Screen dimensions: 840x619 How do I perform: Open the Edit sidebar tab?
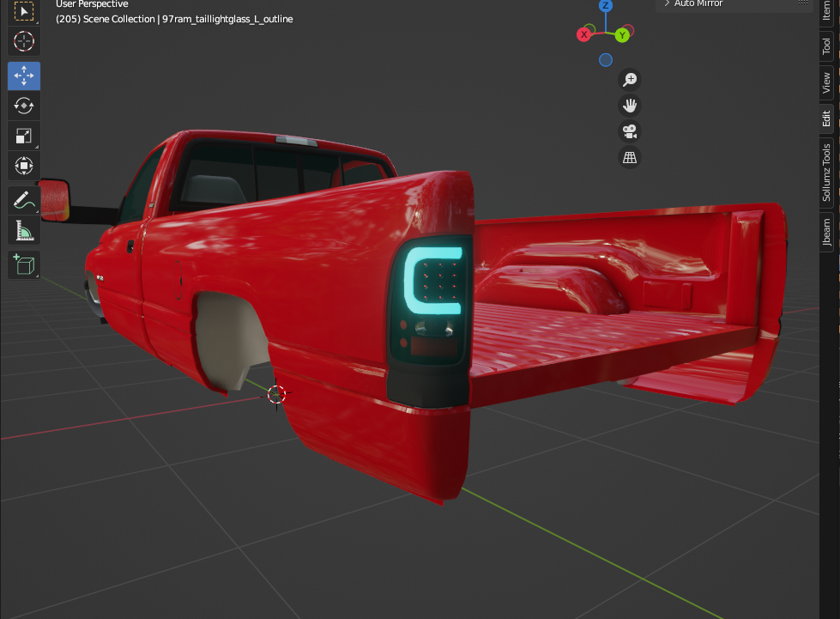coord(826,118)
